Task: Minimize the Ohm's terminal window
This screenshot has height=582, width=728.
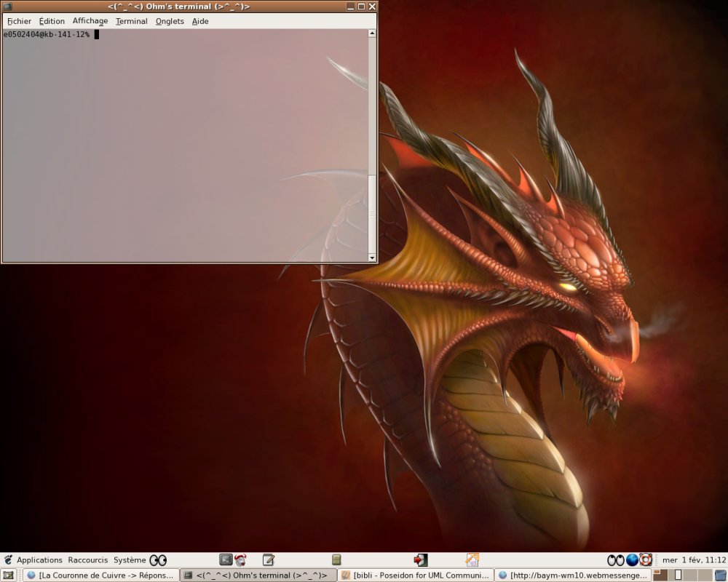Action: pyautogui.click(x=351, y=7)
